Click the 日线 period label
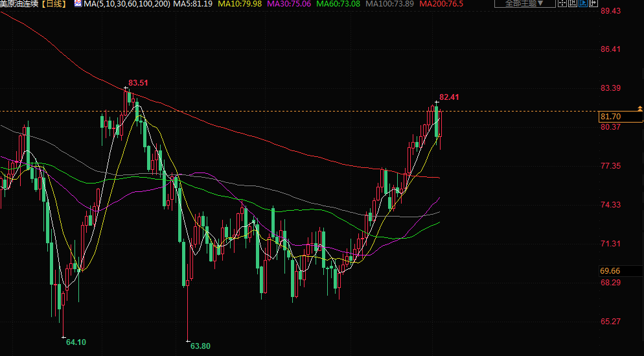This screenshot has width=644, height=356. pos(54,4)
